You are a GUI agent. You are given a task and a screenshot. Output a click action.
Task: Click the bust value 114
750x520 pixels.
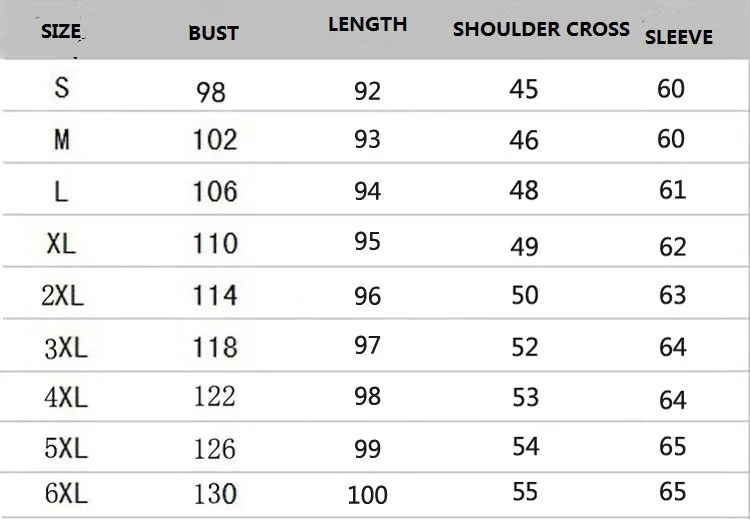coord(215,295)
